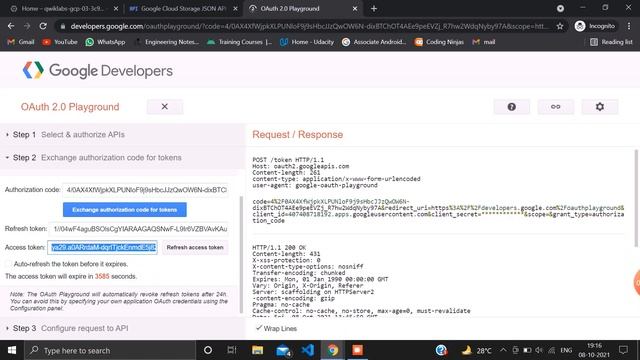Open the OAuth Playground help icon
This screenshot has width=640, height=360.
[511, 107]
